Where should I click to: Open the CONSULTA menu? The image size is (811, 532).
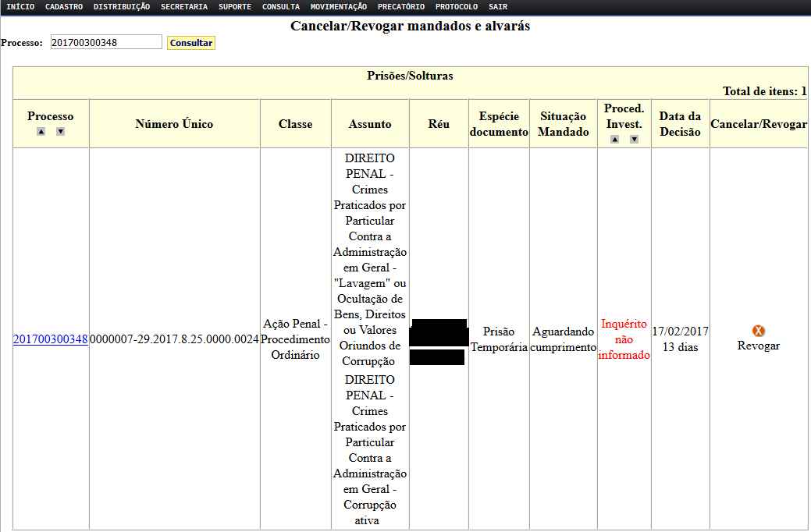281,7
